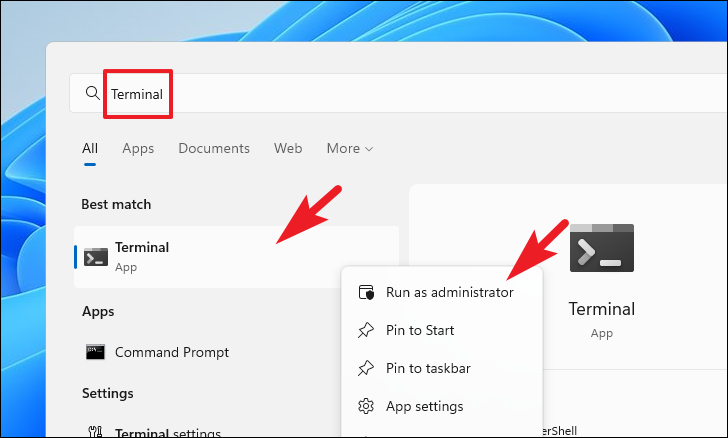The image size is (728, 438).
Task: Switch to the Apps filter tab
Action: (138, 148)
